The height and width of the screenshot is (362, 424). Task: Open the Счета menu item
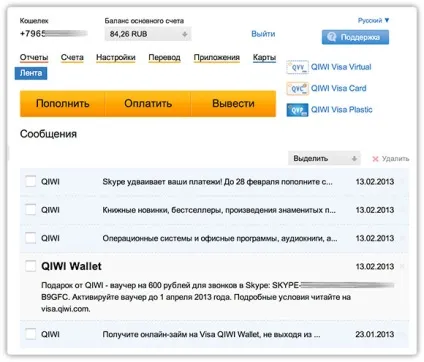[x=72, y=58]
